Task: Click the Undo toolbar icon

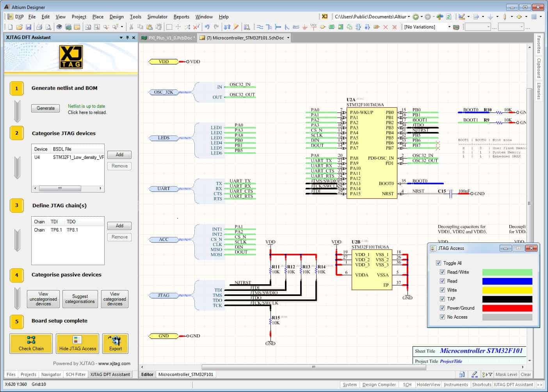Action: pyautogui.click(x=207, y=27)
